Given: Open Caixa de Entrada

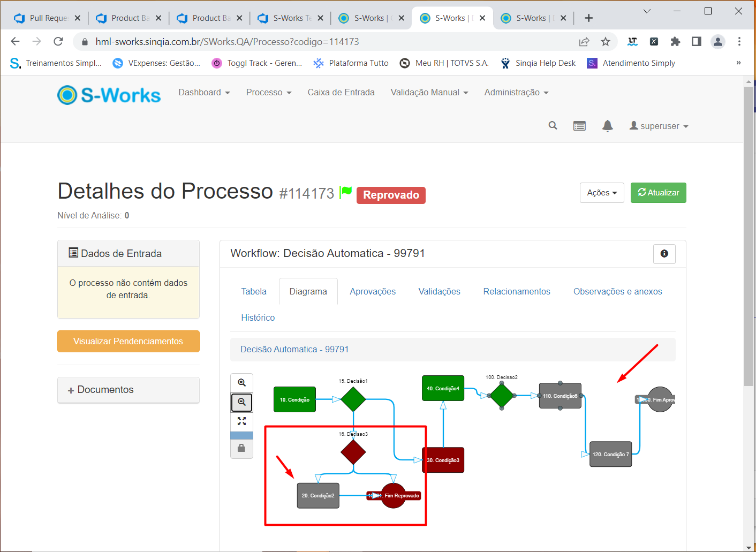Looking at the screenshot, I should pos(341,93).
